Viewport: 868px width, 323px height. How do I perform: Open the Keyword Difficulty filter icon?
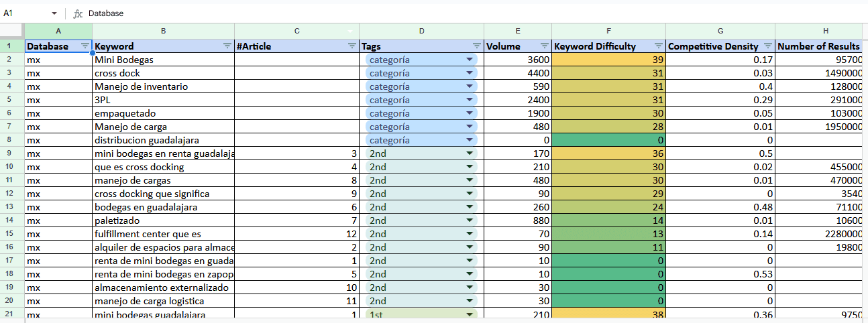pos(659,46)
